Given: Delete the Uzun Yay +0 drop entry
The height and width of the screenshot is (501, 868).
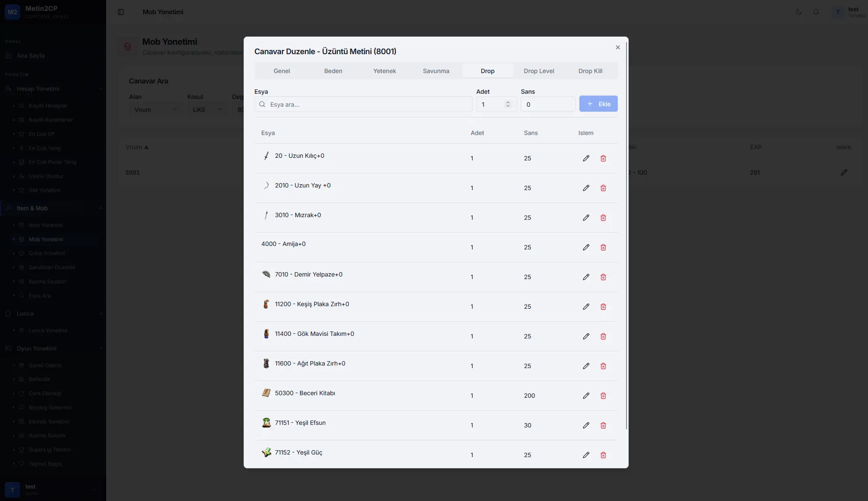Looking at the screenshot, I should (x=603, y=188).
